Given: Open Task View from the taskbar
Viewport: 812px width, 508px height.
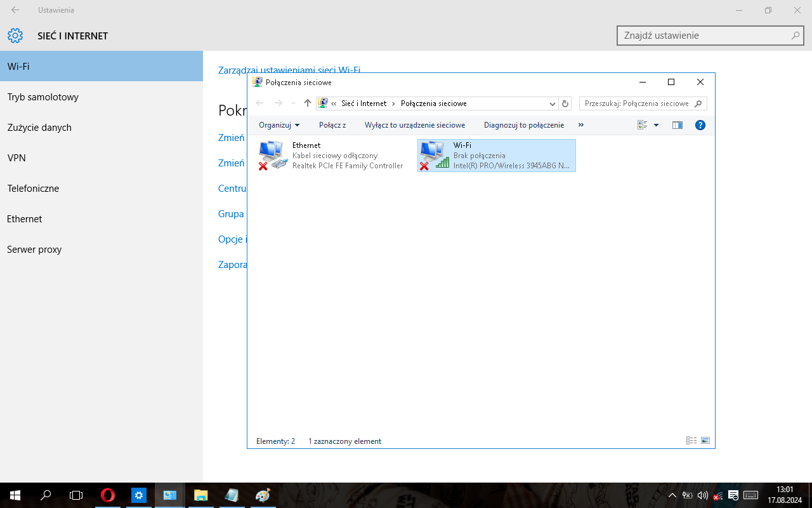Looking at the screenshot, I should click(x=76, y=495).
